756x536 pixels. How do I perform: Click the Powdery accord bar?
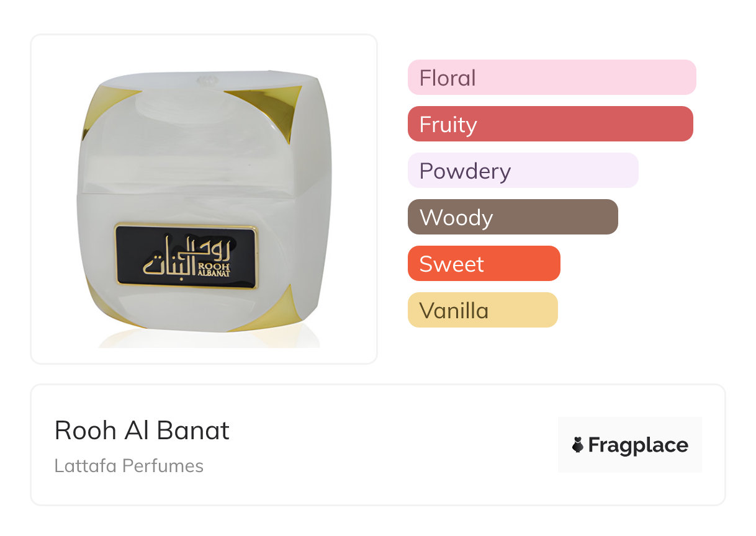(x=523, y=171)
